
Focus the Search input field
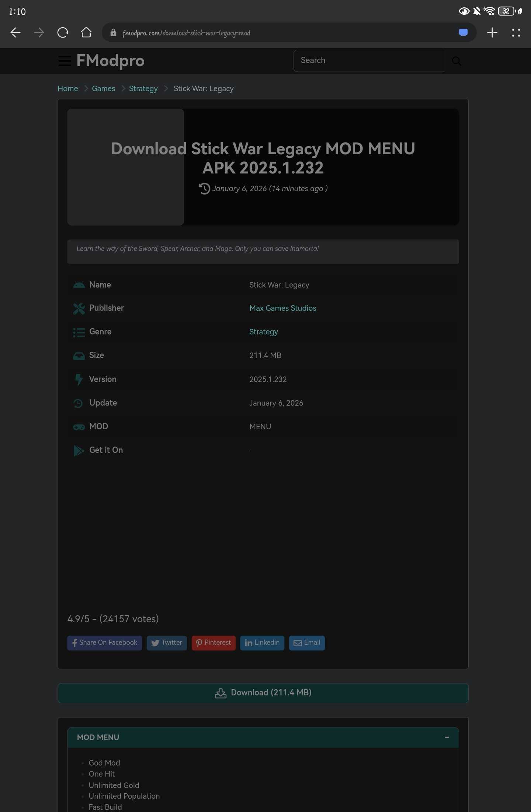tap(369, 61)
